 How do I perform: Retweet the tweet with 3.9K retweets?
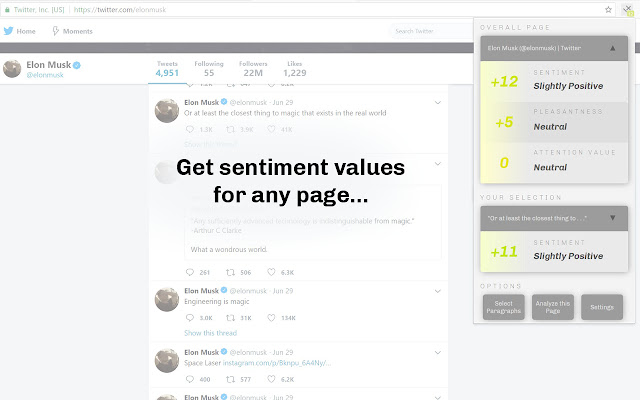click(x=230, y=129)
